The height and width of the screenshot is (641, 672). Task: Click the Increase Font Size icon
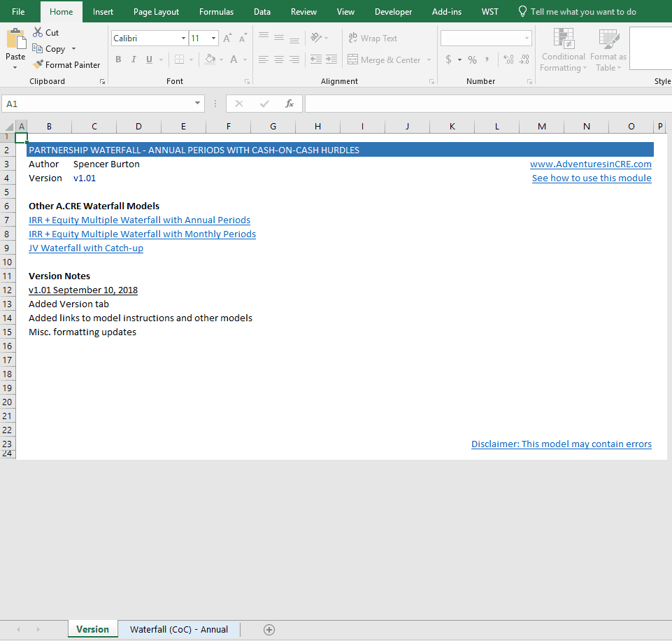point(227,38)
